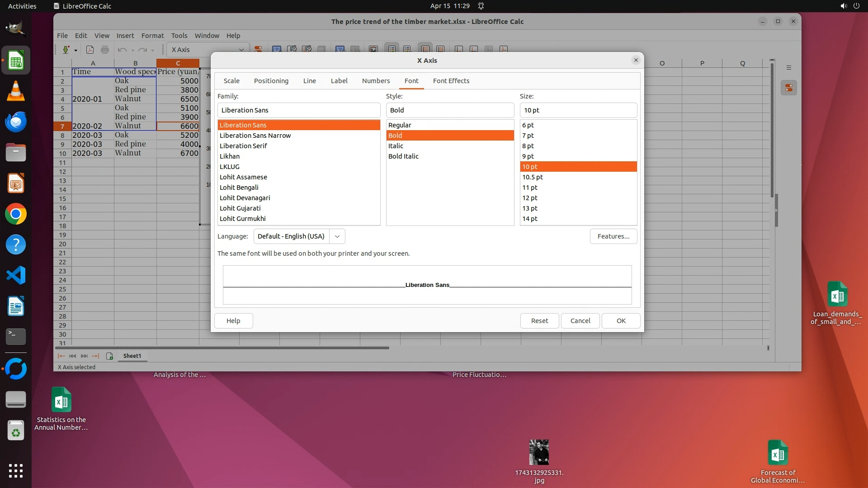Viewport: 868px width, 488px height.
Task: Click the sidebar hamburger settings icon
Action: click(789, 68)
